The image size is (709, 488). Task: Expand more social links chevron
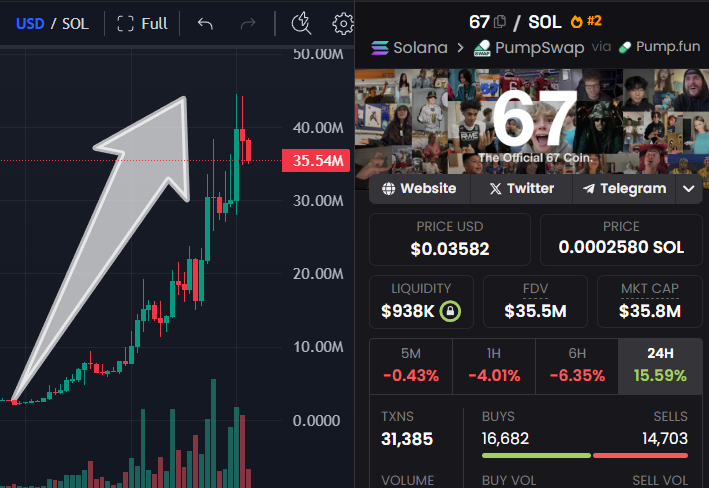click(x=689, y=189)
